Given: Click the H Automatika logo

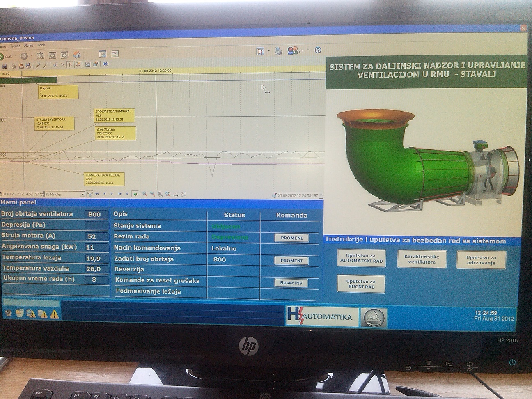Looking at the screenshot, I should tap(321, 317).
